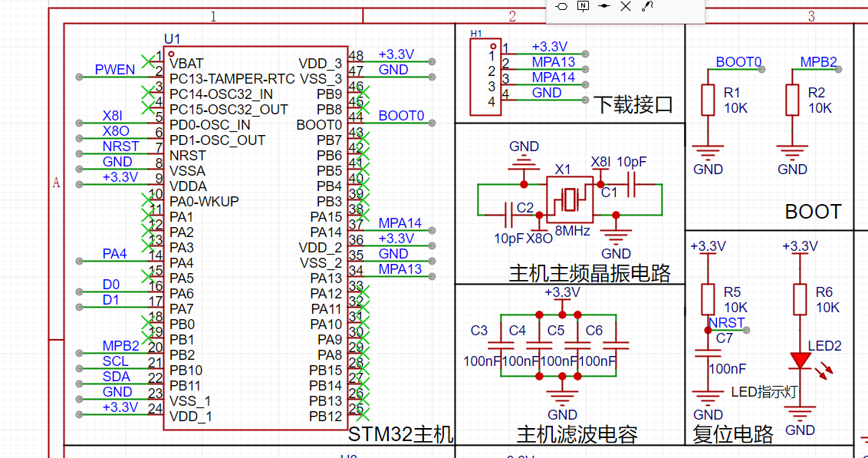
Task: Click the BOOT0 net label at pin 44
Action: point(401,116)
